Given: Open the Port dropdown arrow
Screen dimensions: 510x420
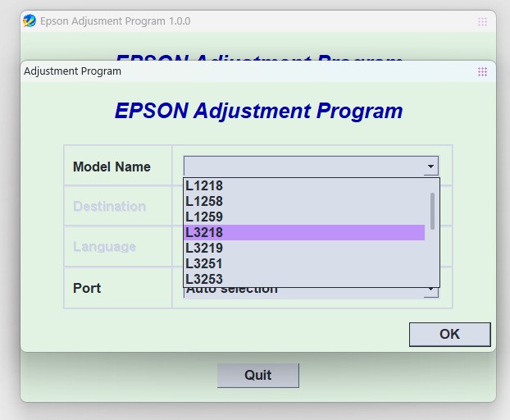Looking at the screenshot, I should pyautogui.click(x=430, y=291).
